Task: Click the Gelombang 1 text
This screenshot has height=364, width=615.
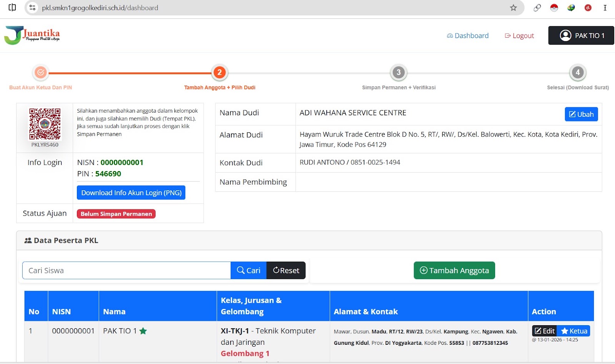Action: 245,353
